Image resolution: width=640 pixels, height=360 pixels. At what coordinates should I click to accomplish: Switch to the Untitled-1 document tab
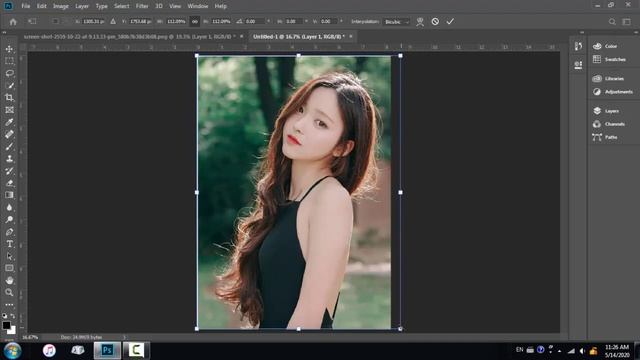click(298, 37)
